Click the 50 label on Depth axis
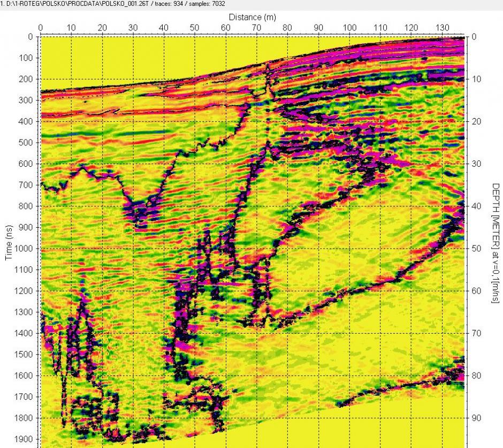This screenshot has width=503, height=448. tap(476, 249)
